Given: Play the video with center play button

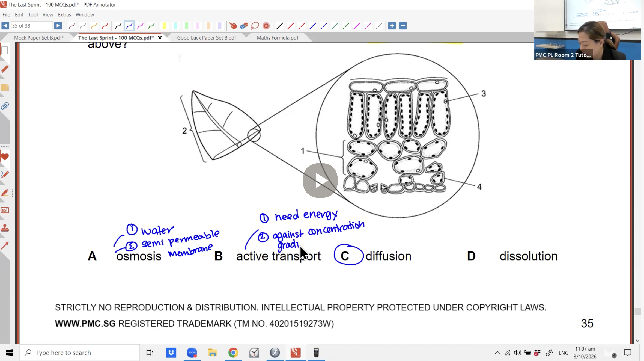Looking at the screenshot, I should [320, 180].
